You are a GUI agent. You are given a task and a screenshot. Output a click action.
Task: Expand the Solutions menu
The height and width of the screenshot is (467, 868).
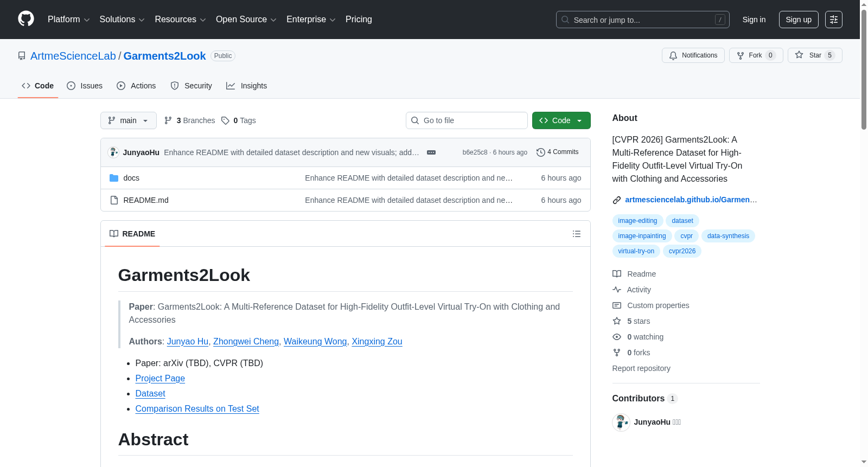click(122, 20)
